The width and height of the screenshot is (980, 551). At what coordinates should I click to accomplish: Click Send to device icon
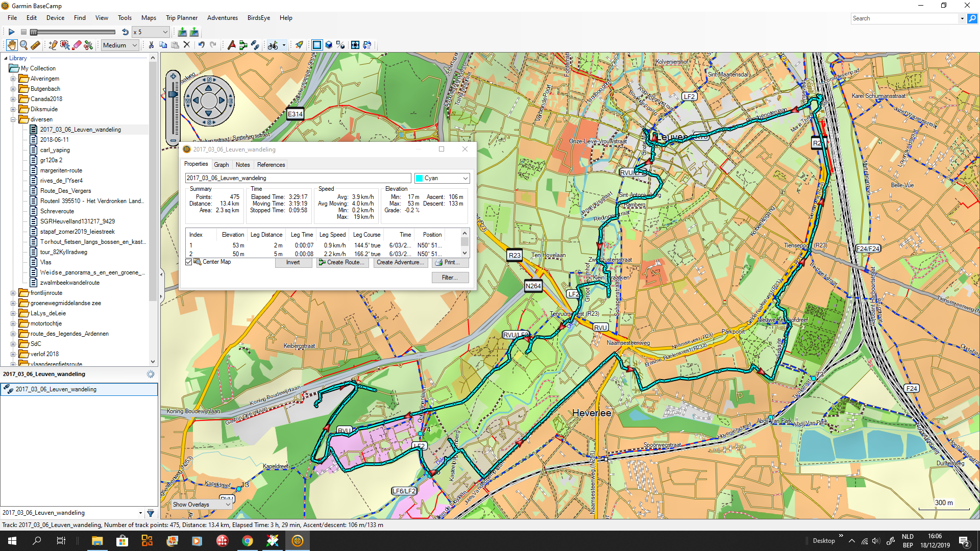[194, 32]
